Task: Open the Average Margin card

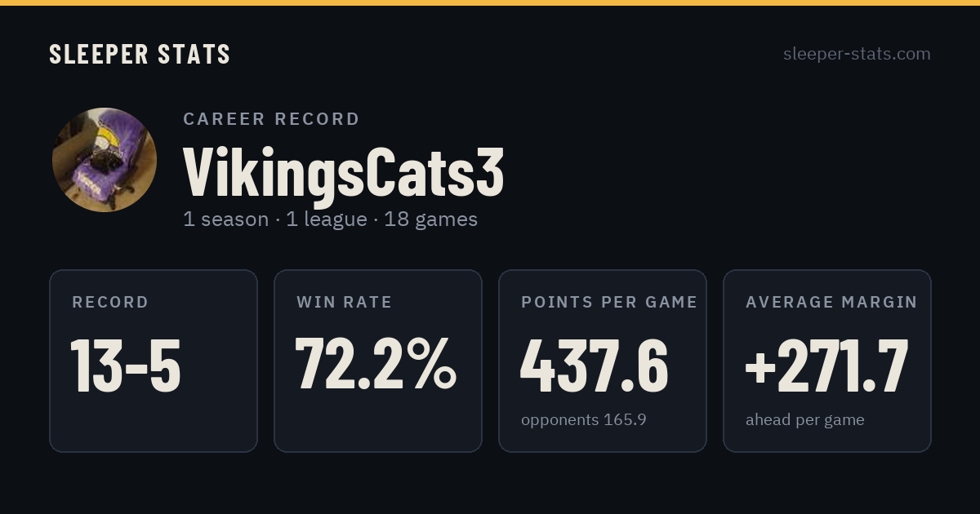Action: coord(827,361)
